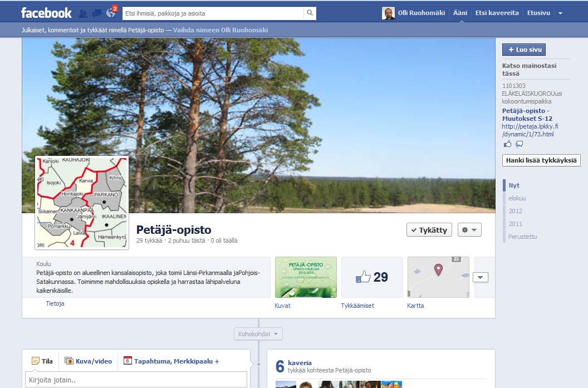
Task: Go to Etusivu in top bar
Action: pyautogui.click(x=538, y=13)
